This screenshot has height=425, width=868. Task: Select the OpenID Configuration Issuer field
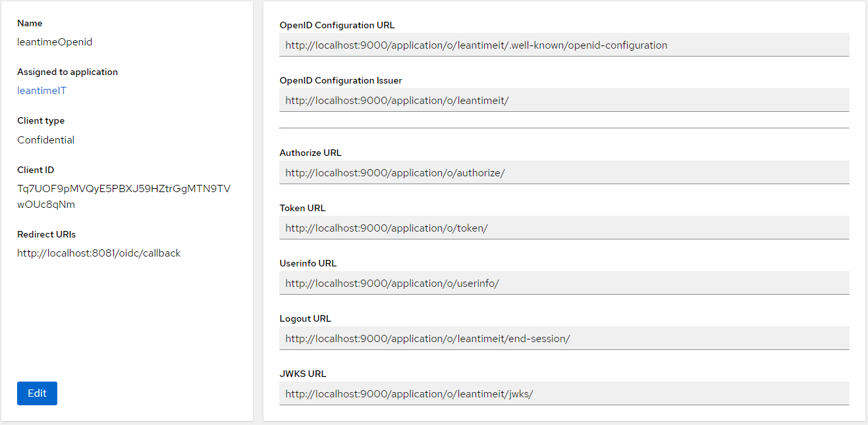563,100
